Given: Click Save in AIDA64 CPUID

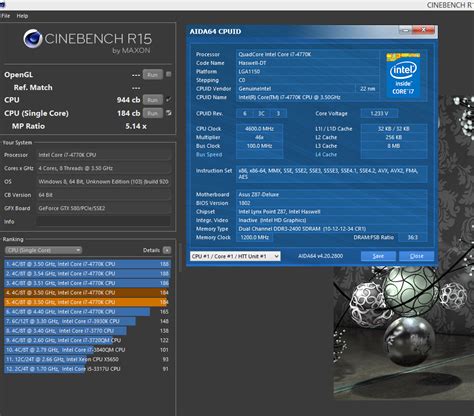Looking at the screenshot, I should pos(378,256).
